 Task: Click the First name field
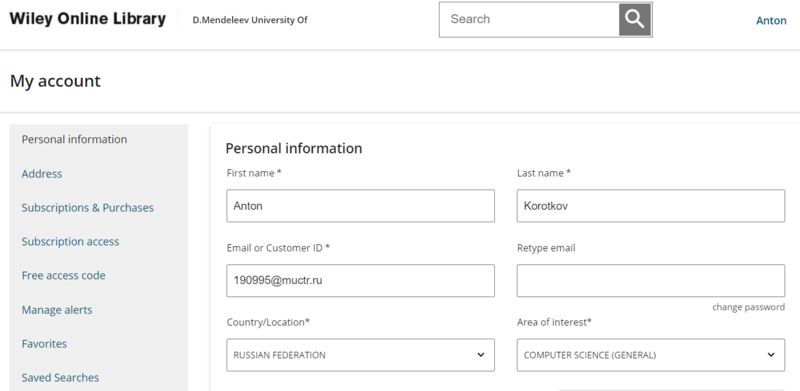click(361, 206)
